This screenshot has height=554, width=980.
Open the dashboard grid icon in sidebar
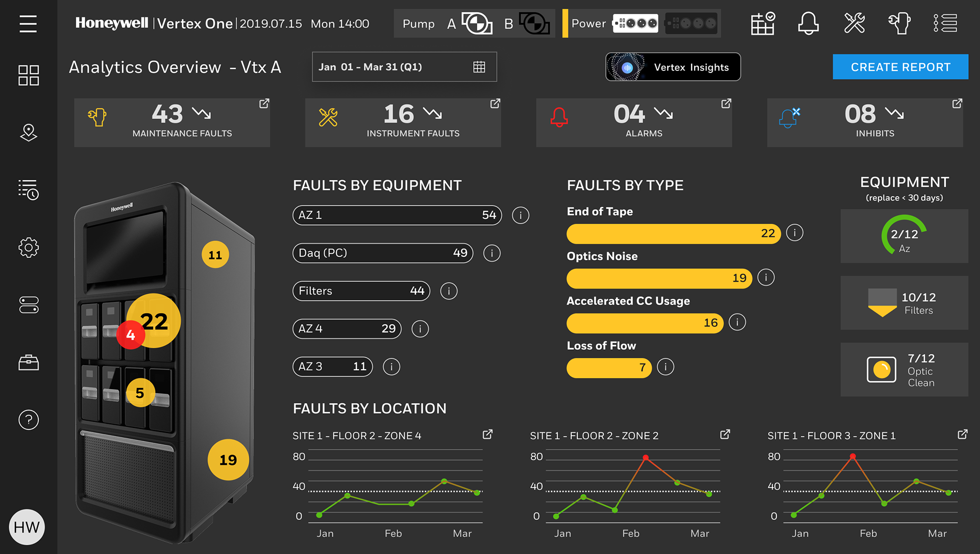(29, 75)
